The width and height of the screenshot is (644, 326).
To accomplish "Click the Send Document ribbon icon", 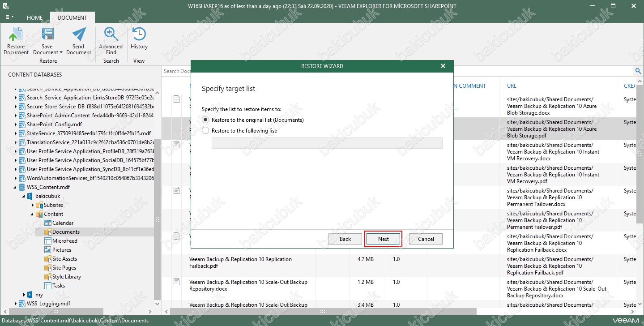I will pos(79,34).
